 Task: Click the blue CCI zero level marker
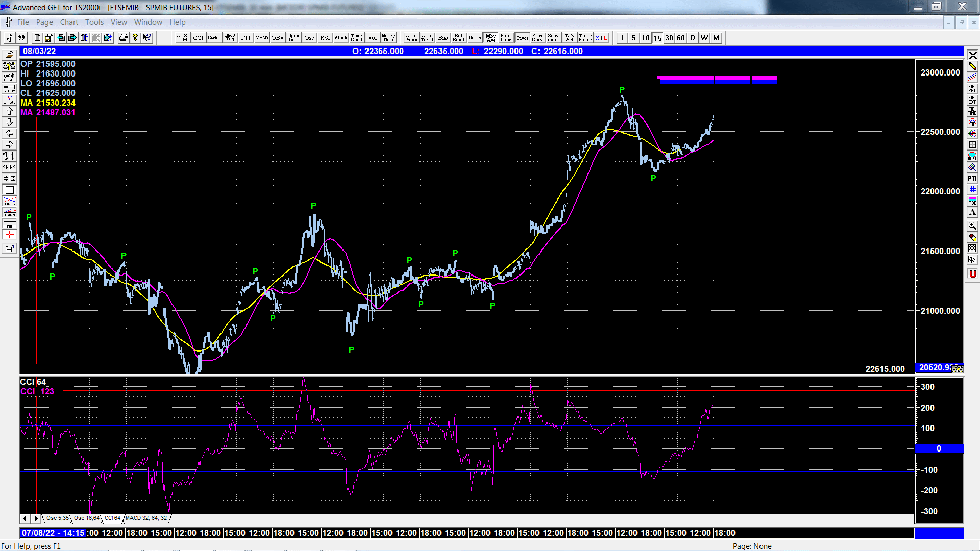pos(939,449)
